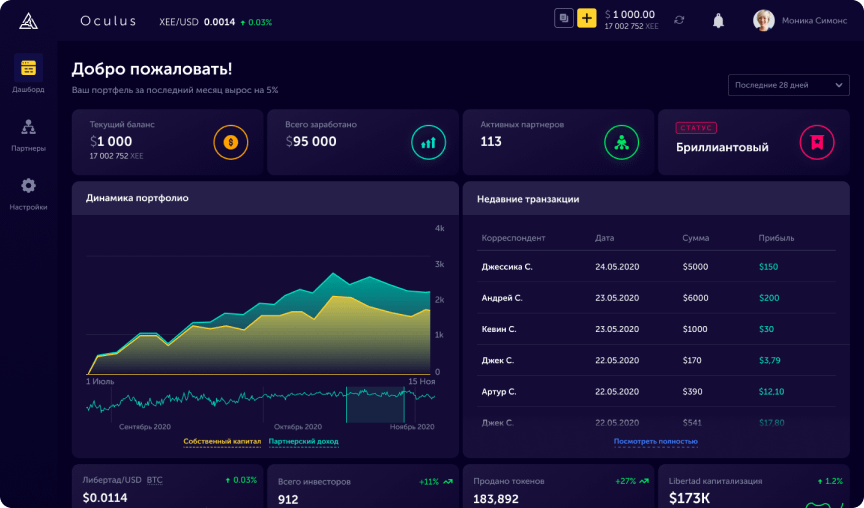Open the Настройки gear icon

(x=28, y=186)
